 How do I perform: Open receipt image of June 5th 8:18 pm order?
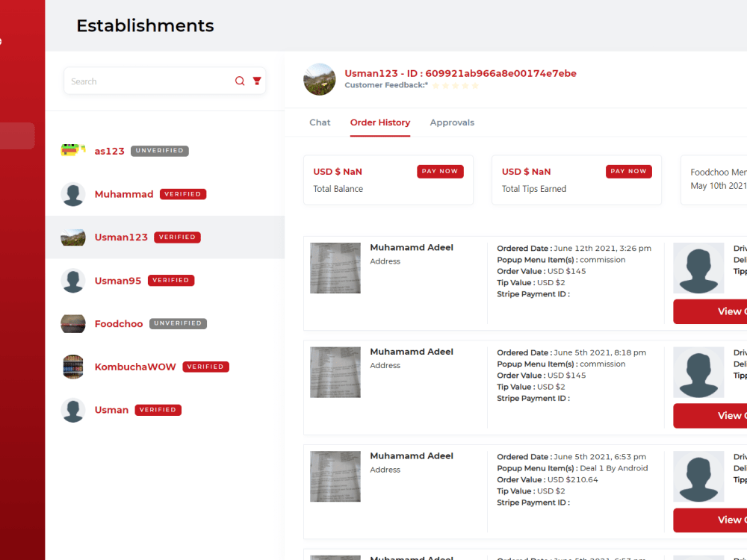335,373
